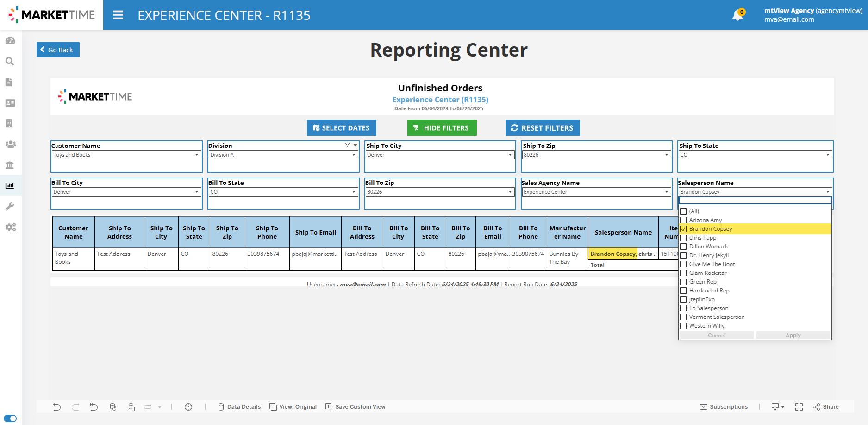868x425 pixels.
Task: Check the Give Me The Boot checkbox
Action: click(x=683, y=264)
